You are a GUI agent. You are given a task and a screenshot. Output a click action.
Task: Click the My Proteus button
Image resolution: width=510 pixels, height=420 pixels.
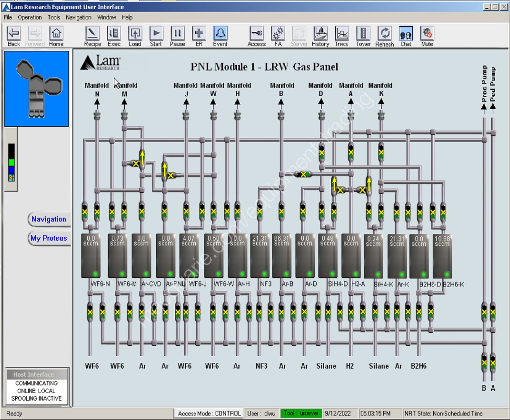(49, 238)
